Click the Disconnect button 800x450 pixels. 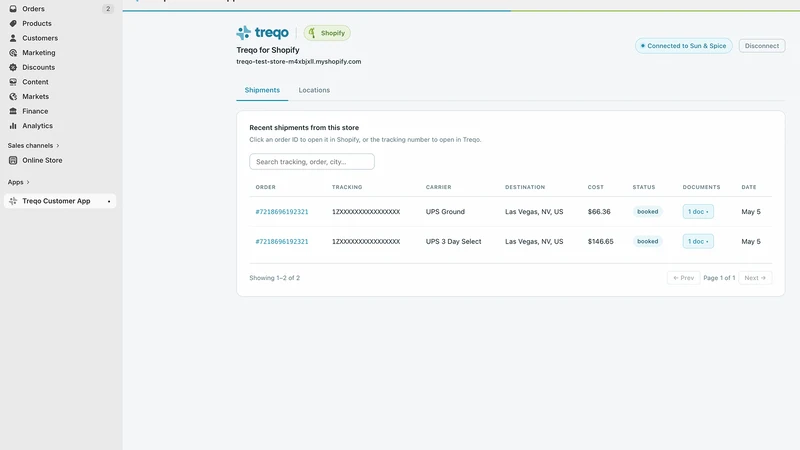[x=762, y=46]
